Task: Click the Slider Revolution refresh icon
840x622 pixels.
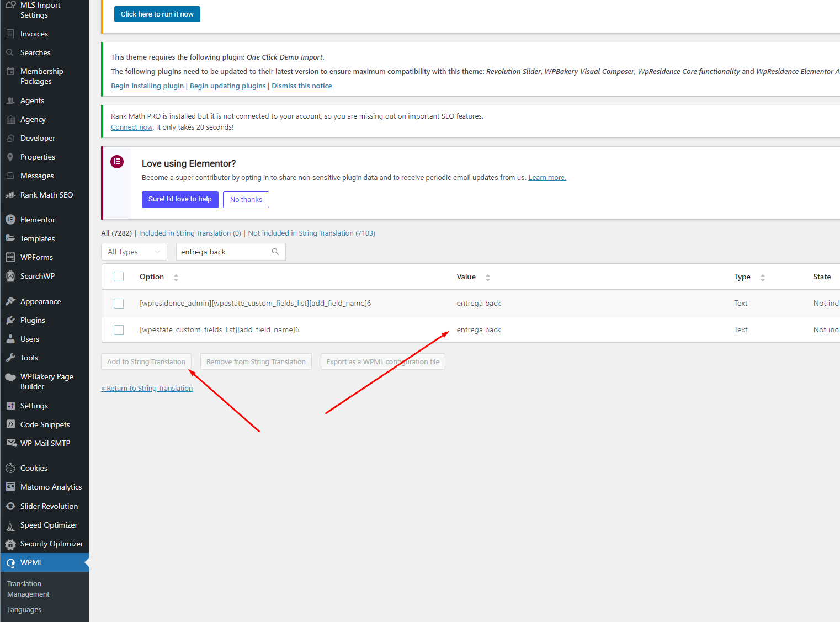Action: coord(10,506)
